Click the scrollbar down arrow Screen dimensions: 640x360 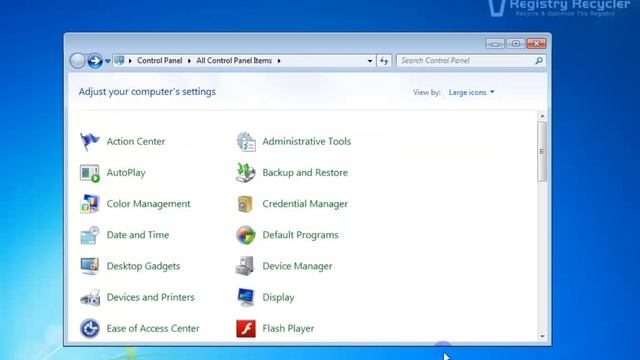point(542,337)
